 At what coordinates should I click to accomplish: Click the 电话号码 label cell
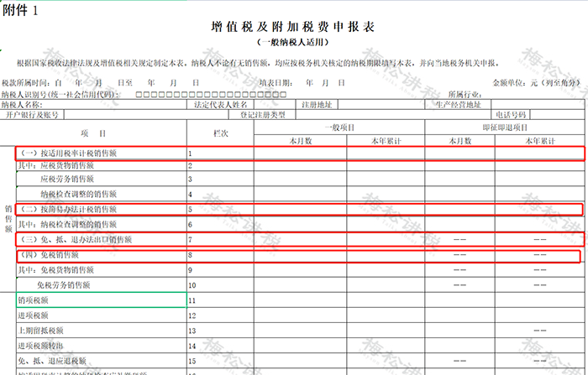[x=511, y=115]
